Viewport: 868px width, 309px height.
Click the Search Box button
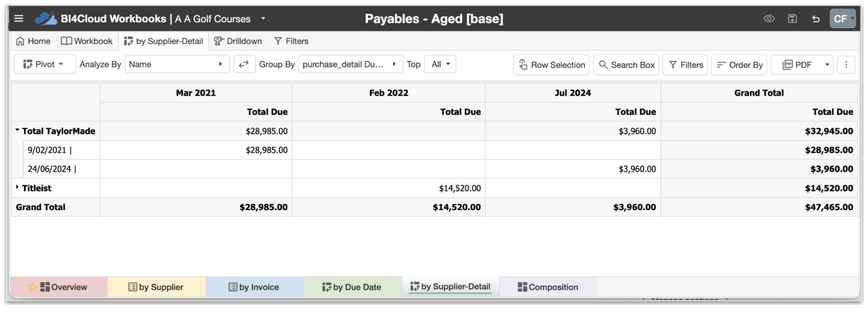tap(626, 65)
